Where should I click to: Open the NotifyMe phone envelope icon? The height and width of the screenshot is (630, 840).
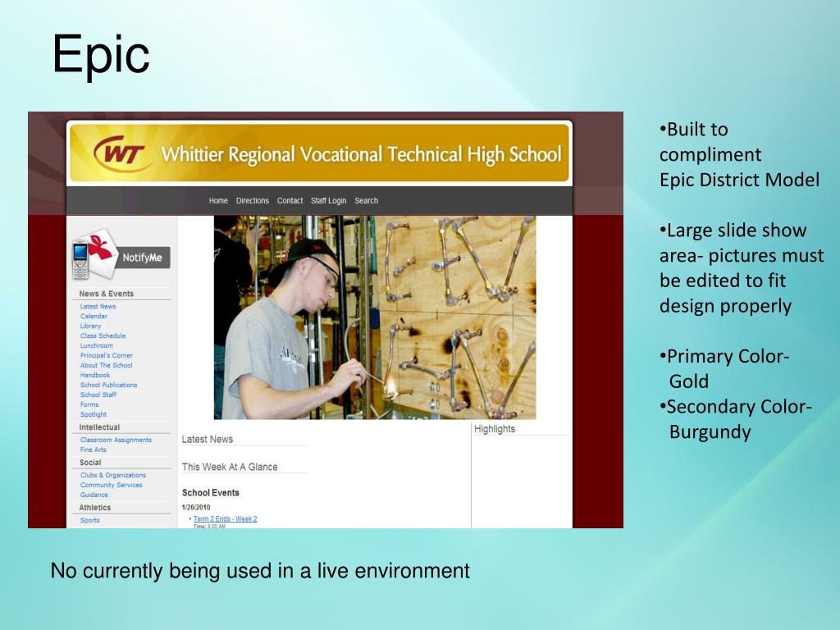coord(95,254)
